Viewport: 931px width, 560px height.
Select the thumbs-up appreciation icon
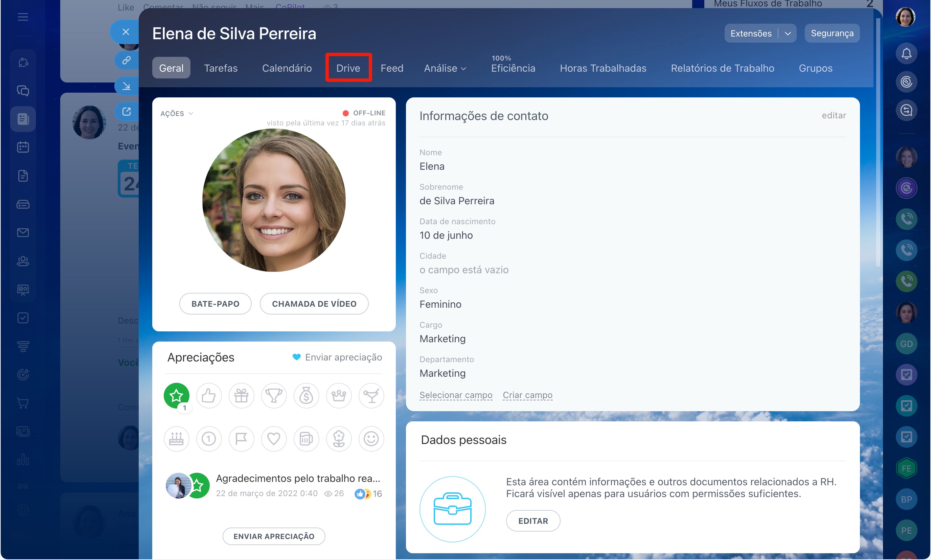(x=208, y=396)
